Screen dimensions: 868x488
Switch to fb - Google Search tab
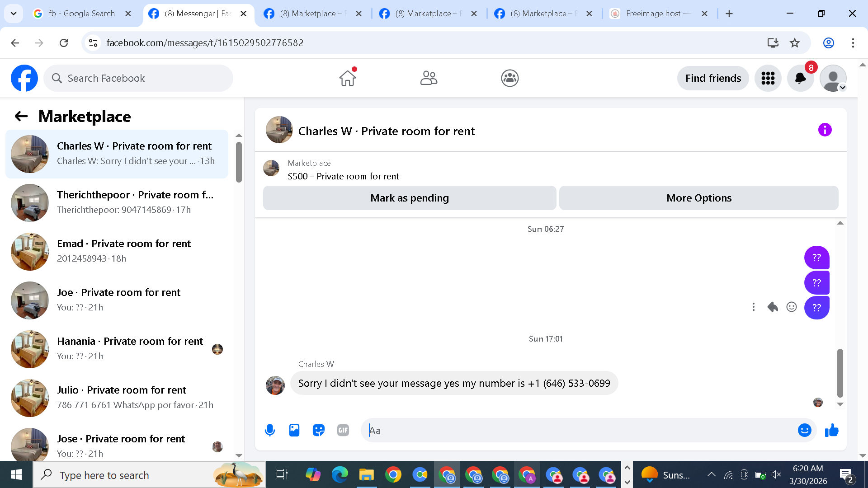pyautogui.click(x=81, y=14)
